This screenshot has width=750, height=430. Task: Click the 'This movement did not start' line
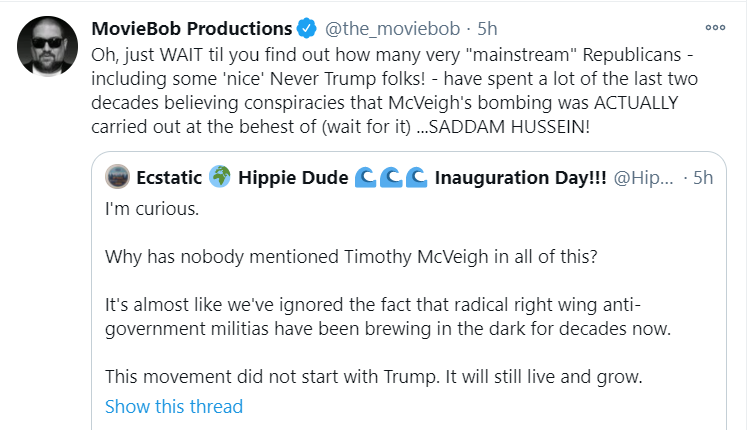click(x=374, y=377)
